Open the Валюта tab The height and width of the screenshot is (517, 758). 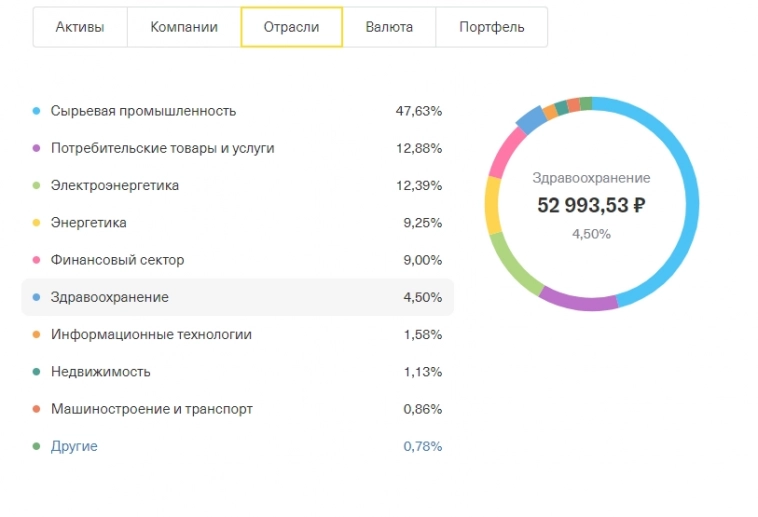[389, 27]
